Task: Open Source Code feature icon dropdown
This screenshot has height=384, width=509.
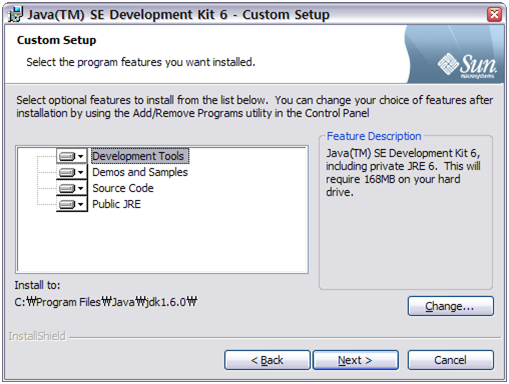Action: click(72, 188)
